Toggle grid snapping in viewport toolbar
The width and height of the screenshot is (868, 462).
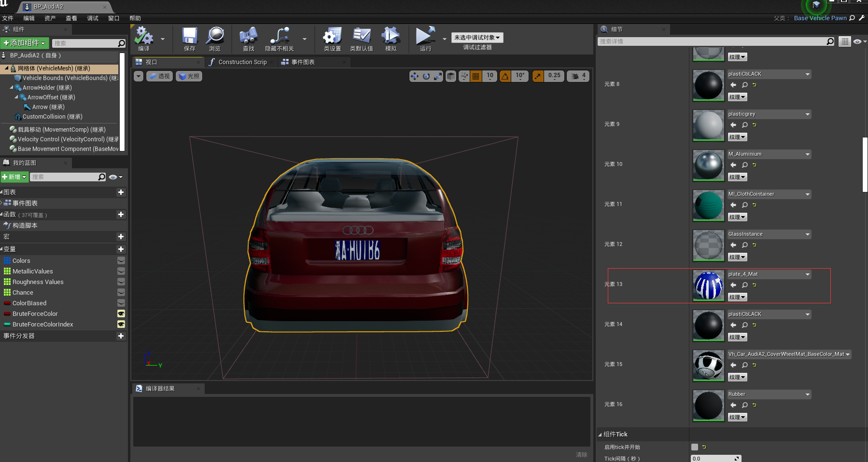[x=476, y=76]
